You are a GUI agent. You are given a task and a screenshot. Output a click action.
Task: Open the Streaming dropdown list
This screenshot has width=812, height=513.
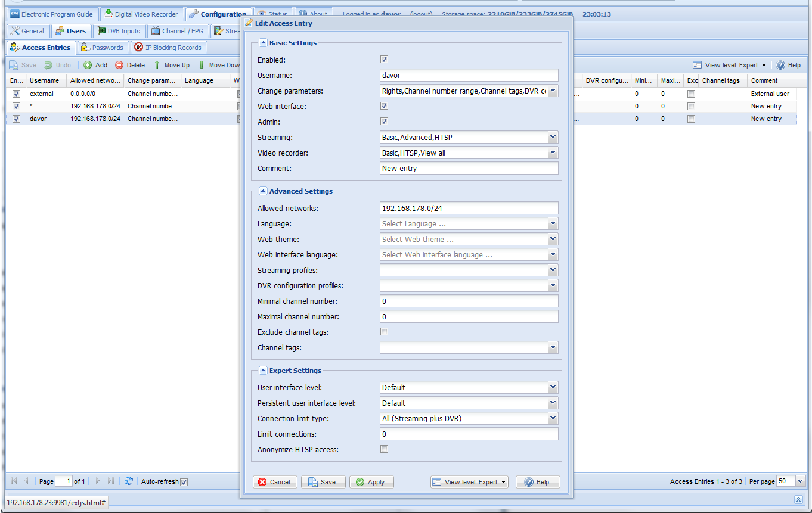[x=553, y=138]
